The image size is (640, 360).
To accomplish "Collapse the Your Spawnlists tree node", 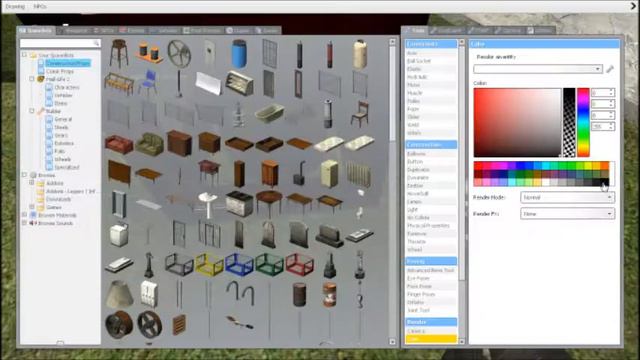I will (x=24, y=55).
